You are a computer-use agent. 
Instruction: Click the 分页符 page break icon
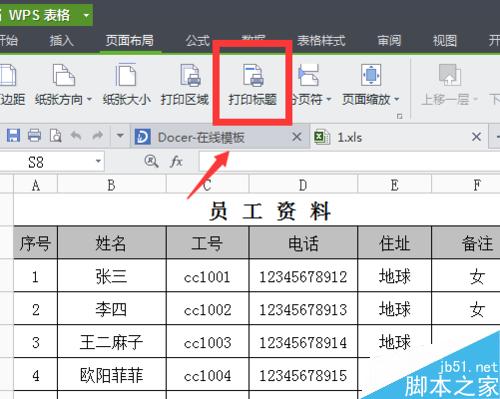coord(309,75)
